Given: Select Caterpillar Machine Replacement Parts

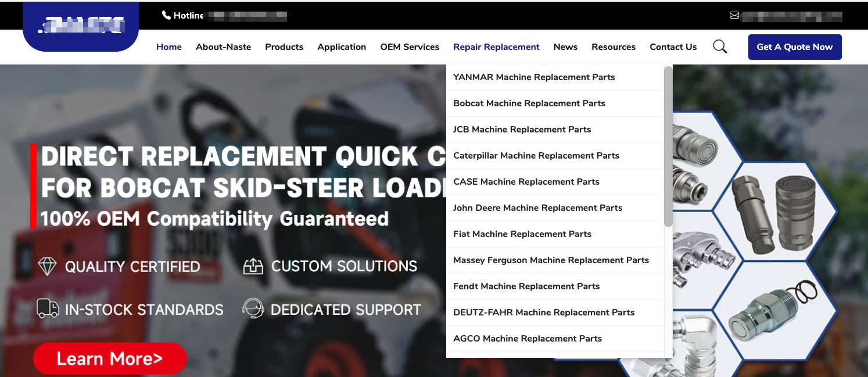Looking at the screenshot, I should tap(536, 156).
